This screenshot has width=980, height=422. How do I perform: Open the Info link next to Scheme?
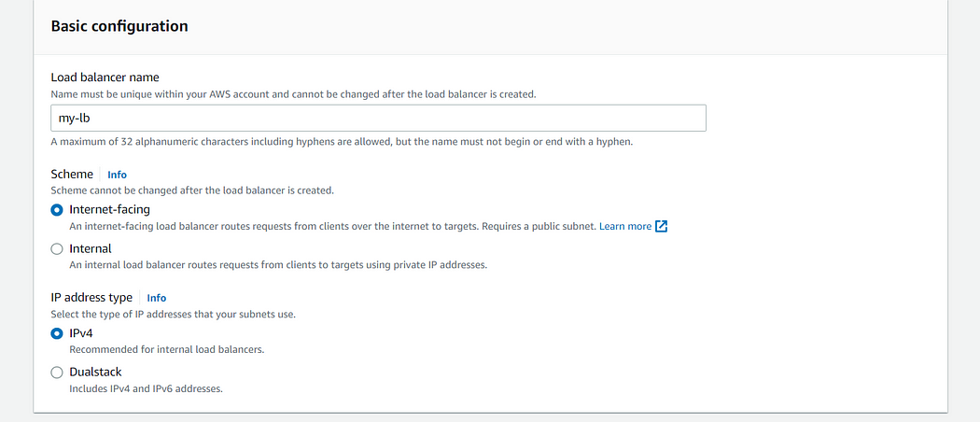[x=117, y=175]
